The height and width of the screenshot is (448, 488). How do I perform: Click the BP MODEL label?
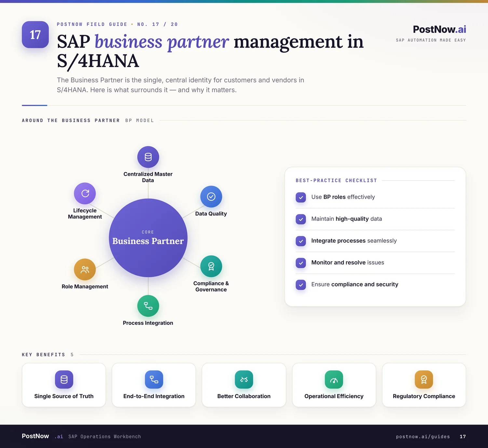[x=140, y=120]
